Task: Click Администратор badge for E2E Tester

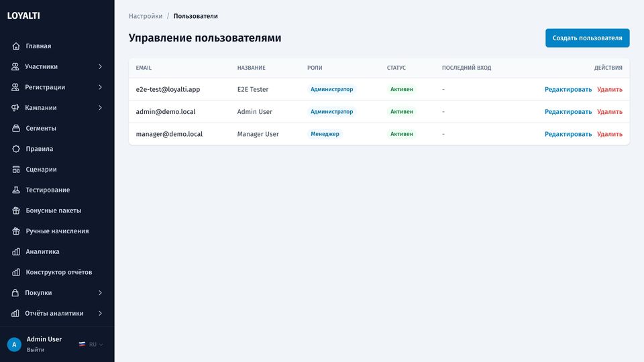Action: 331,89
